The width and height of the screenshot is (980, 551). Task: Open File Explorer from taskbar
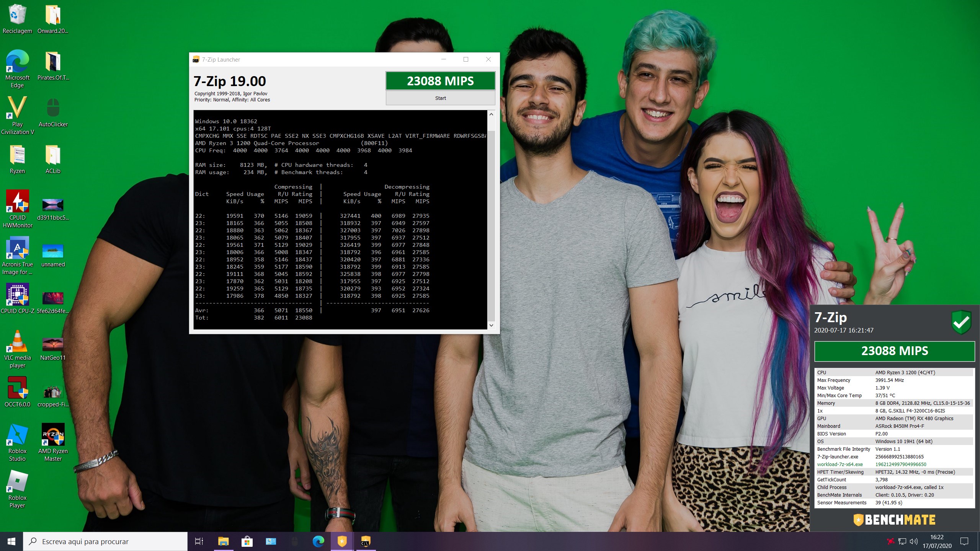coord(223,541)
